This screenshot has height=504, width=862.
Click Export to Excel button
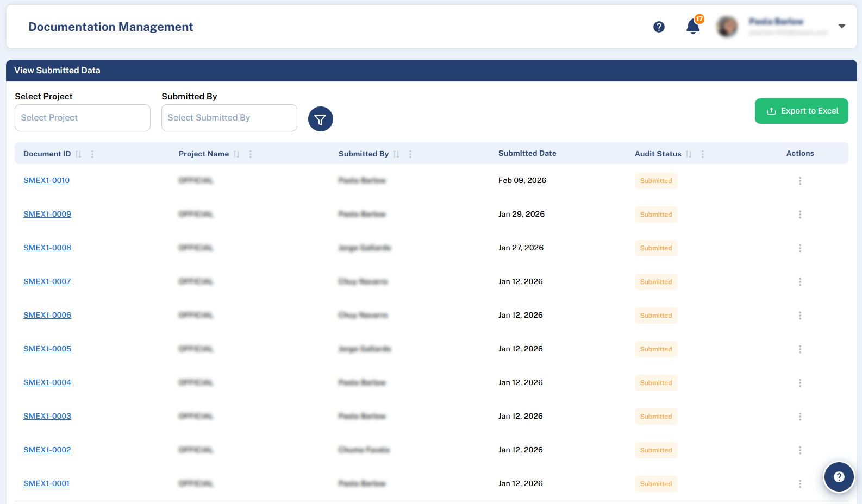801,111
